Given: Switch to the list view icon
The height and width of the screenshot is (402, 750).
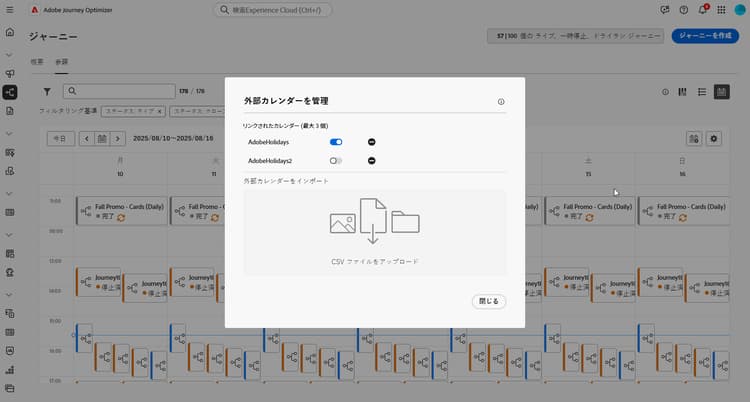Looking at the screenshot, I should (702, 92).
